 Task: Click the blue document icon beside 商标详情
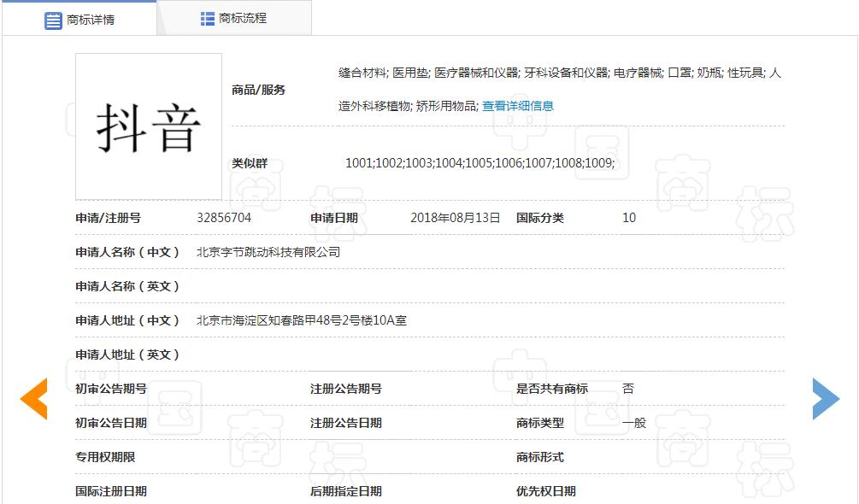(x=53, y=21)
